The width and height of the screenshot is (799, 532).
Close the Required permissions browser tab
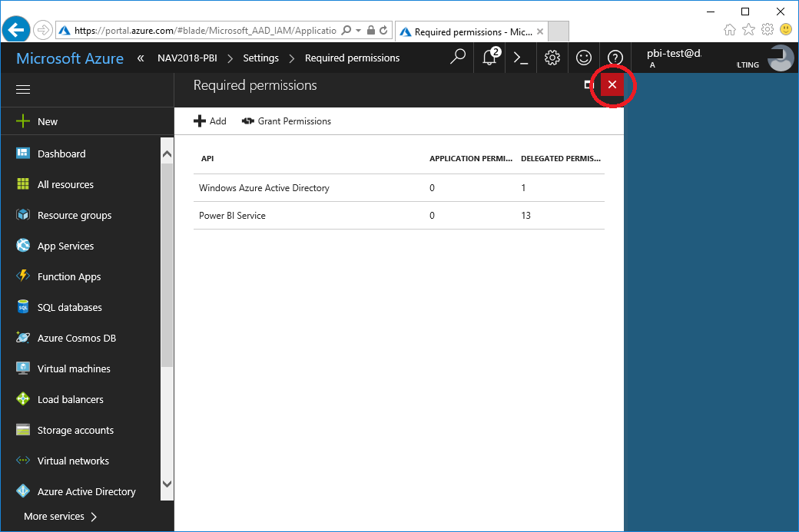click(540, 31)
